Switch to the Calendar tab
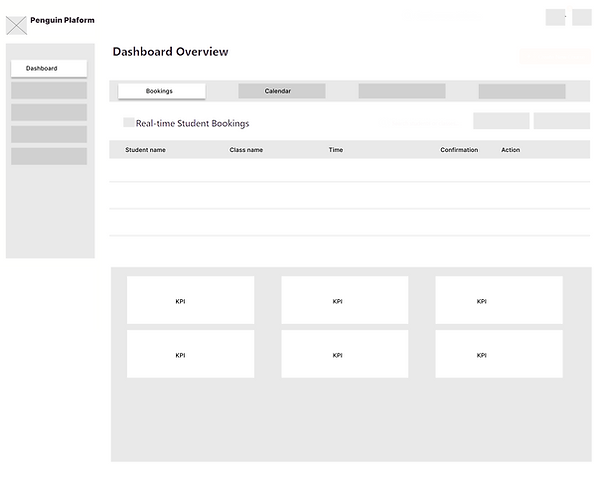 [x=282, y=91]
